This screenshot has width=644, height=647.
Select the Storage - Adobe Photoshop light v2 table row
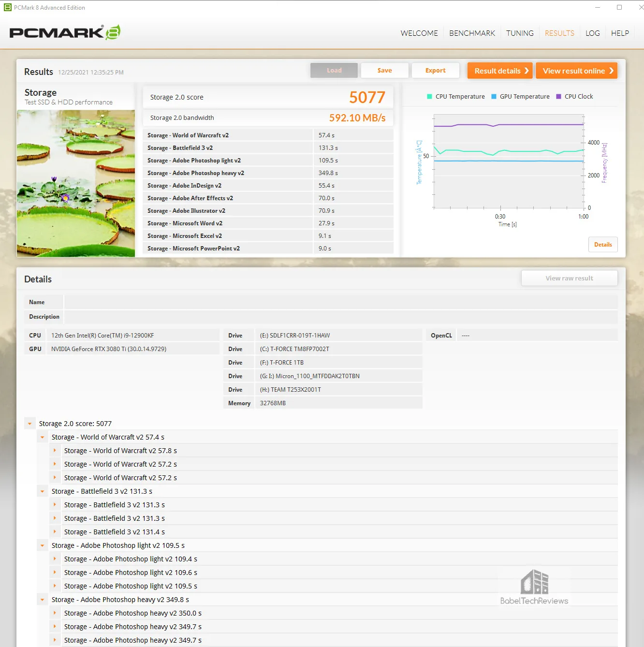coord(268,161)
